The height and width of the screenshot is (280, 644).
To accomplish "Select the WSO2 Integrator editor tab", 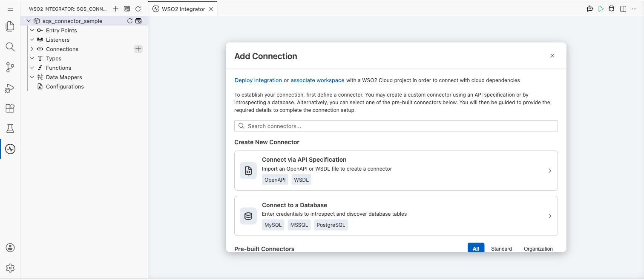I will point(183,9).
